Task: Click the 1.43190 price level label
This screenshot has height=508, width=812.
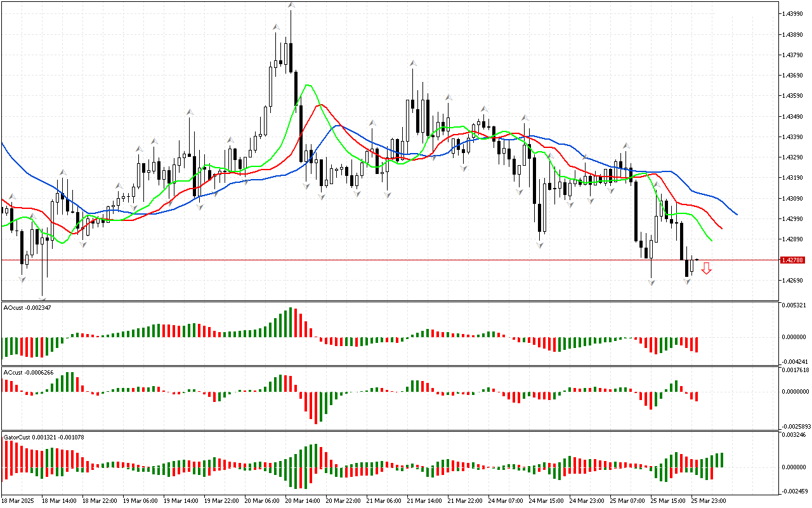Action: point(793,178)
